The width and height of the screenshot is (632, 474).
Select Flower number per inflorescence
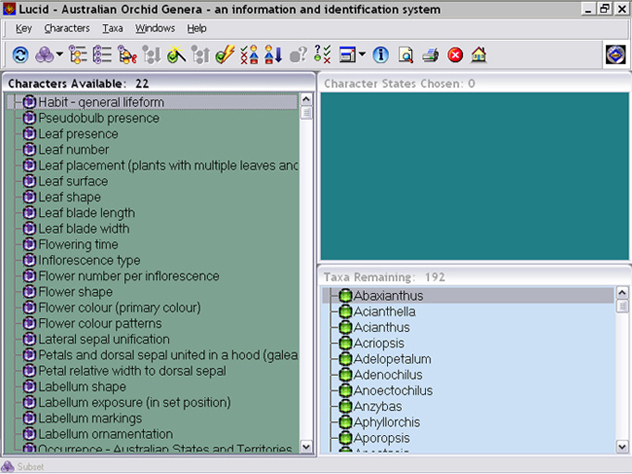tap(129, 276)
